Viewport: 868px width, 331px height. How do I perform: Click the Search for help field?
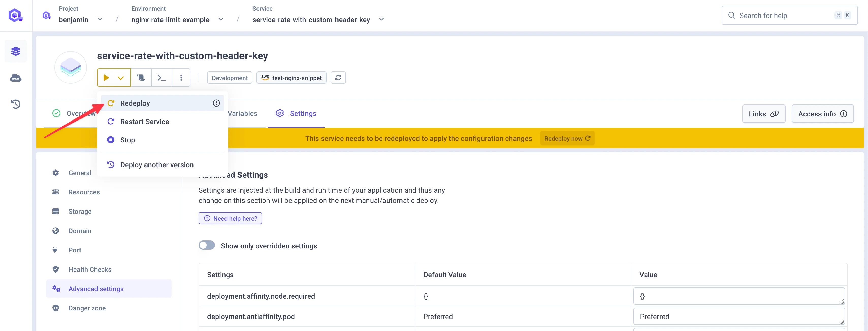(789, 16)
